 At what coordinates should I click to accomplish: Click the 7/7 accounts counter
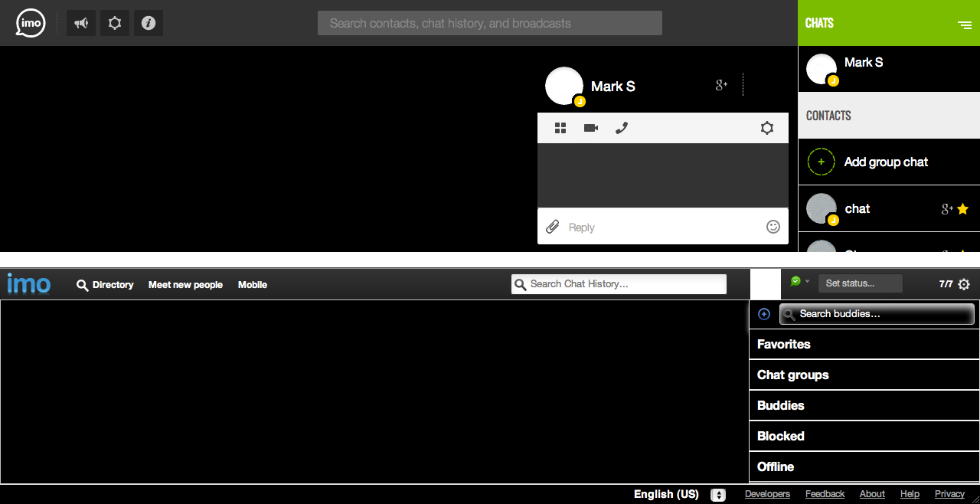946,284
